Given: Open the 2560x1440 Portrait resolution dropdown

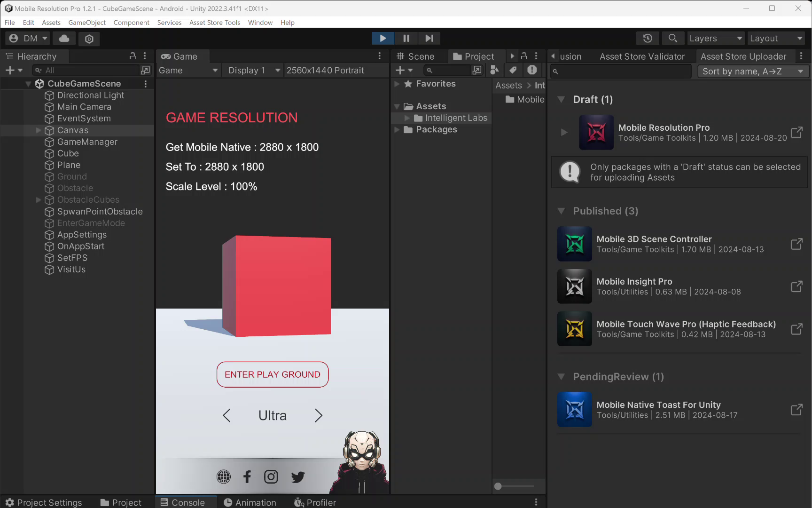Looking at the screenshot, I should tap(336, 70).
